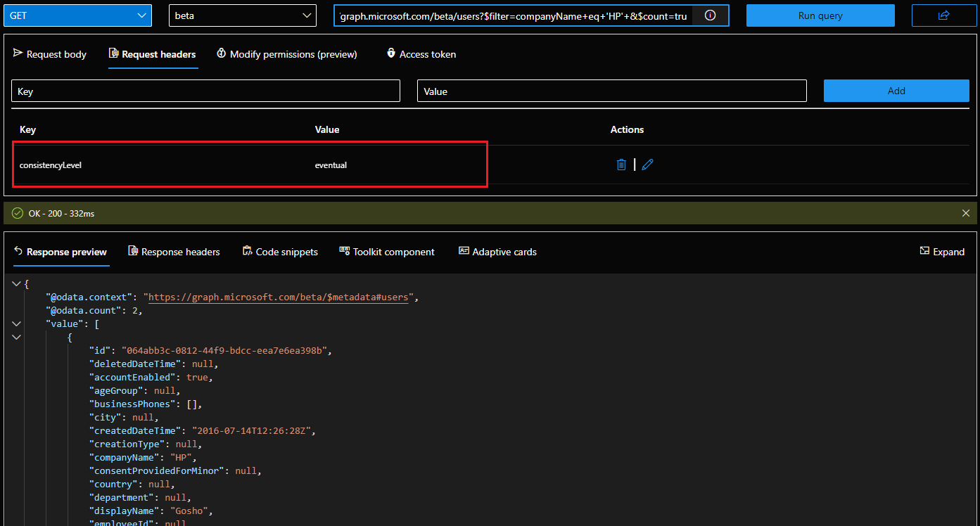Screen dimensions: 980x526
Task: Click the Key column header
Action: click(28, 129)
